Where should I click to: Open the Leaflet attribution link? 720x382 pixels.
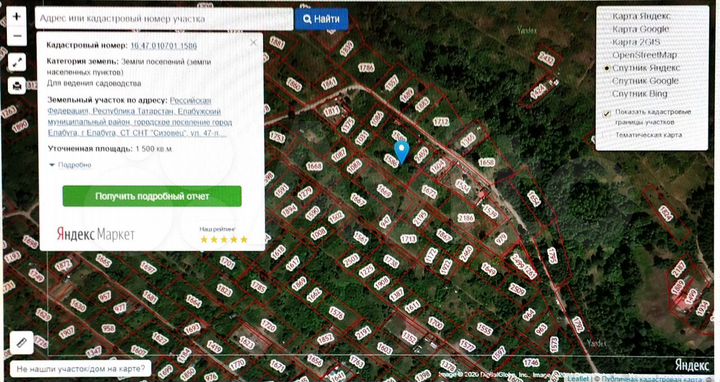[578, 379]
